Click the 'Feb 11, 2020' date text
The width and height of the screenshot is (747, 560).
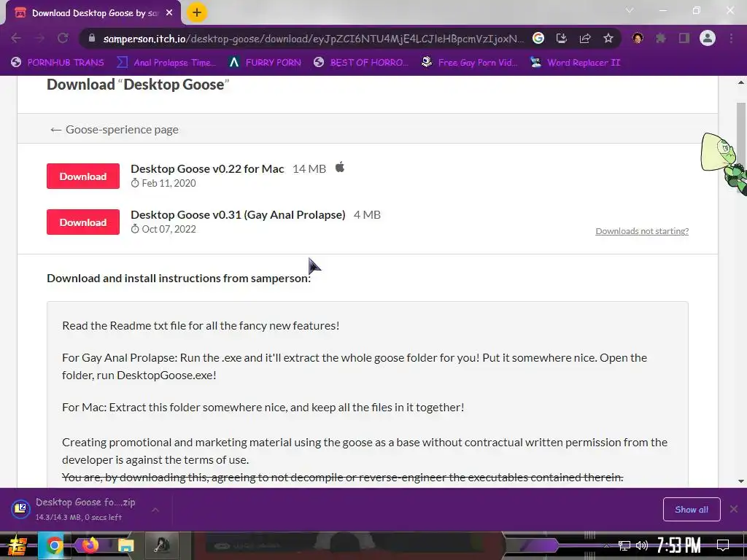(x=169, y=183)
